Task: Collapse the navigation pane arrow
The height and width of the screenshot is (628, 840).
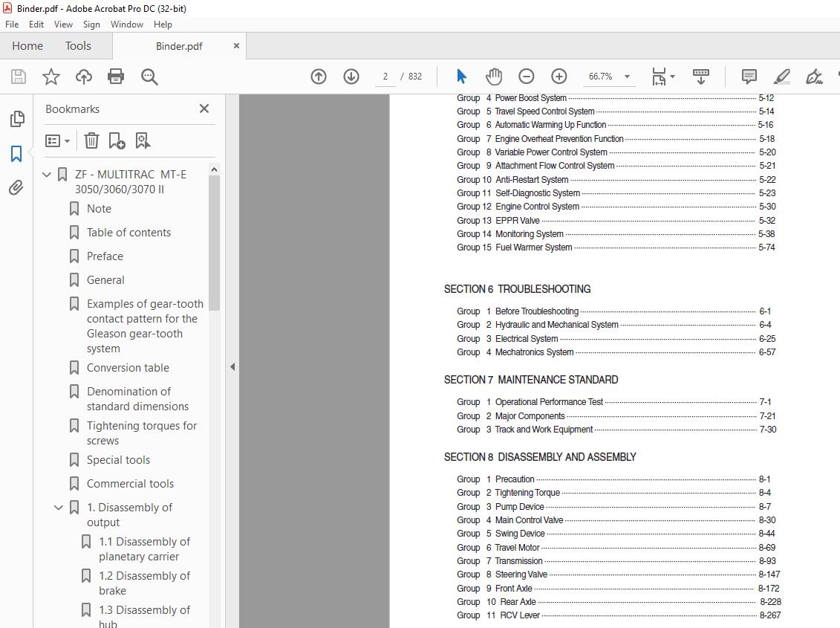Action: (232, 367)
